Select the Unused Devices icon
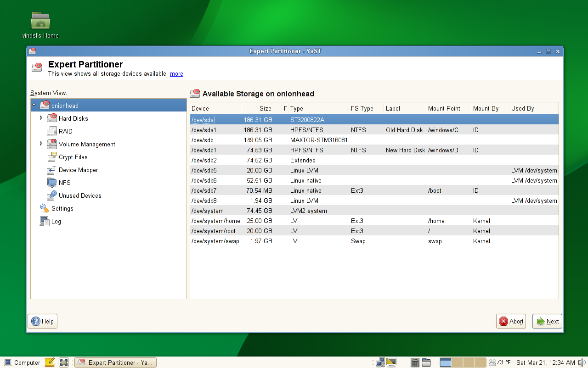Screen dimensions: 588x368 [52, 195]
